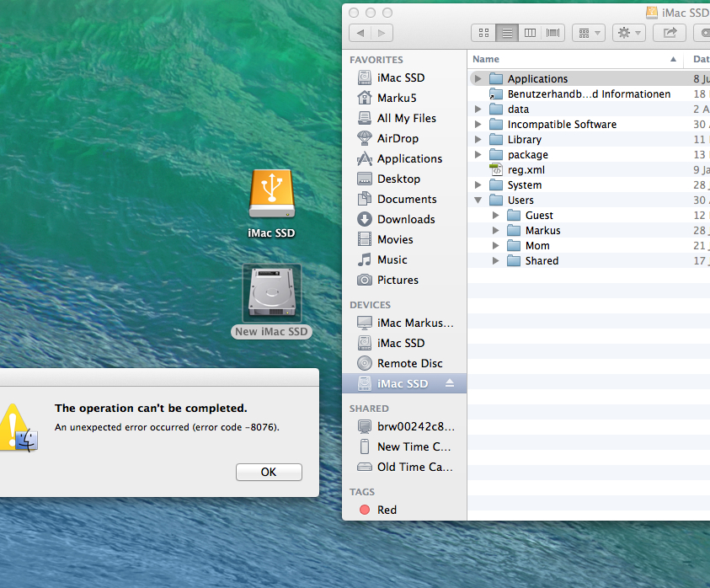
Task: Expand the data folder
Action: [478, 110]
